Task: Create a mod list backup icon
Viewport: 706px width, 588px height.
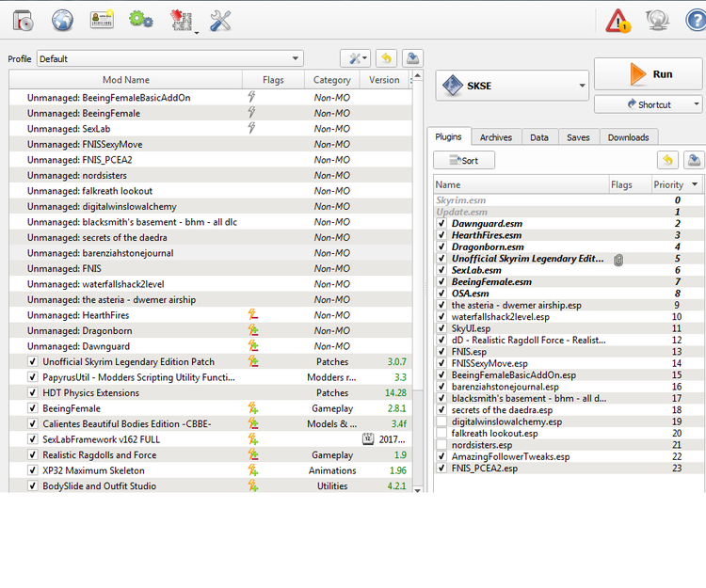Action: pos(412,58)
